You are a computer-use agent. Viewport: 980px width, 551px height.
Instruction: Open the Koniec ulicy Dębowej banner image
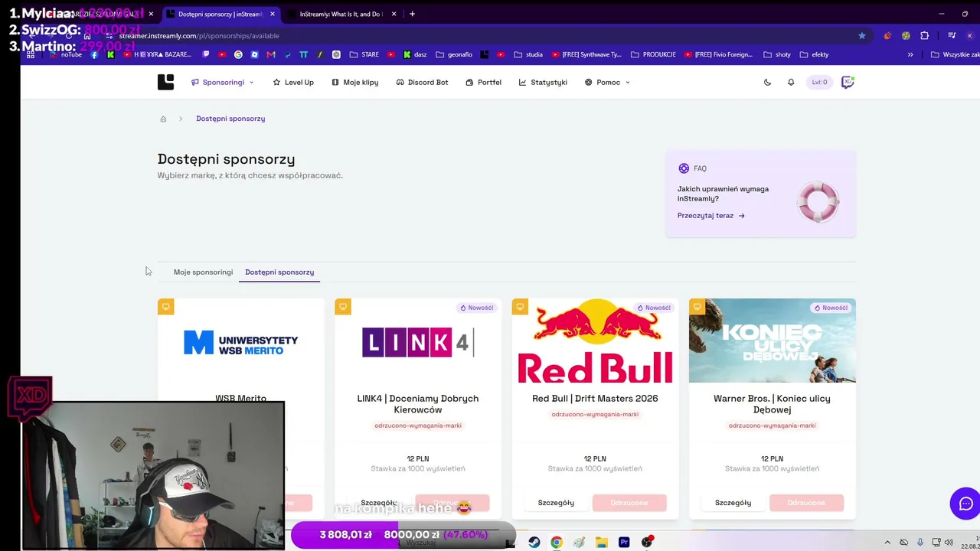pos(773,341)
